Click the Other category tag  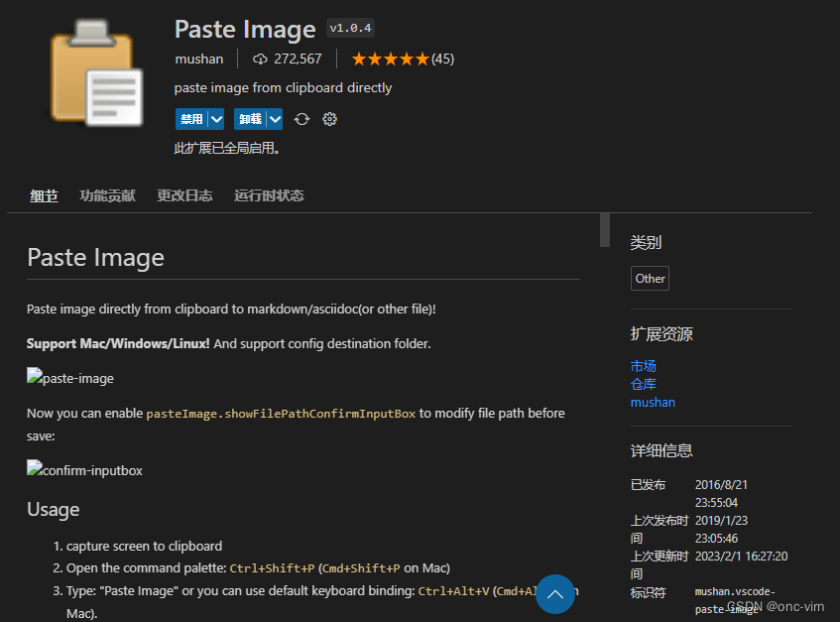[650, 279]
